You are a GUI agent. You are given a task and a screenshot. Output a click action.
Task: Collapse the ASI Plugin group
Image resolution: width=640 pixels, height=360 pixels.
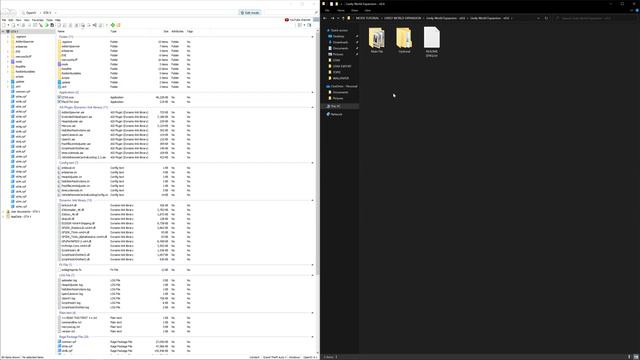(313, 107)
